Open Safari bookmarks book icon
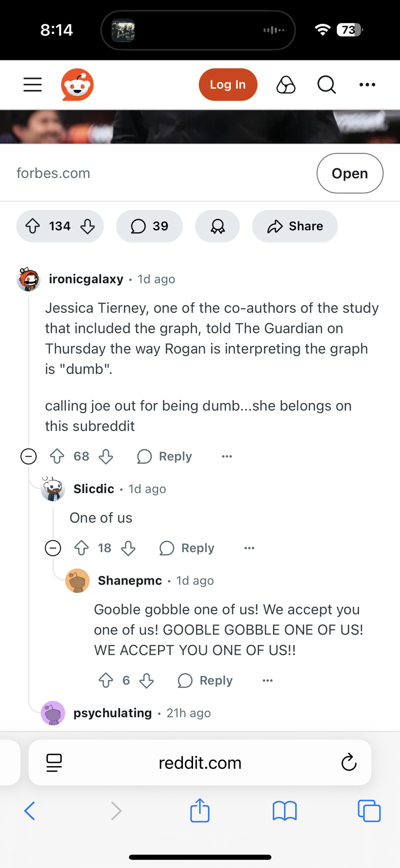 tap(285, 811)
